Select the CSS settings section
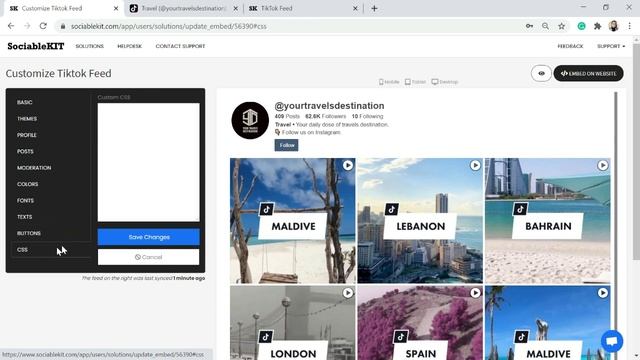 tap(22, 249)
